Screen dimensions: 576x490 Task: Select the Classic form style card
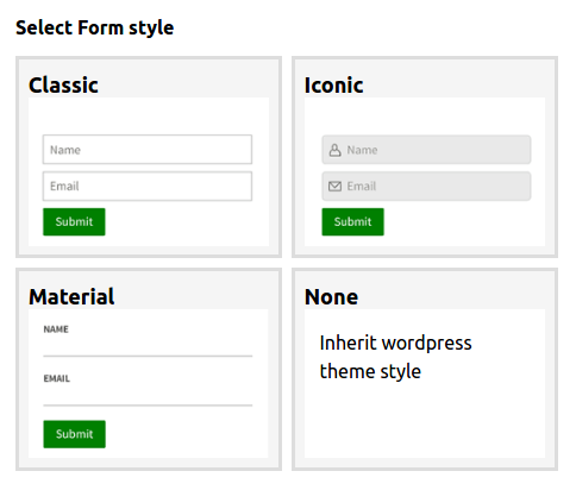pos(148,157)
